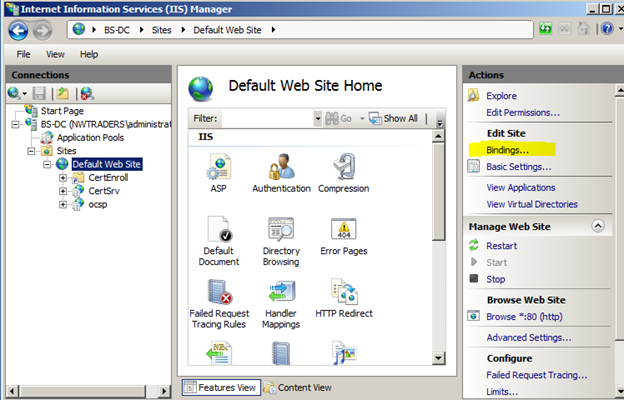Image resolution: width=624 pixels, height=400 pixels.
Task: Click the Bindings... link
Action: pyautogui.click(x=507, y=150)
